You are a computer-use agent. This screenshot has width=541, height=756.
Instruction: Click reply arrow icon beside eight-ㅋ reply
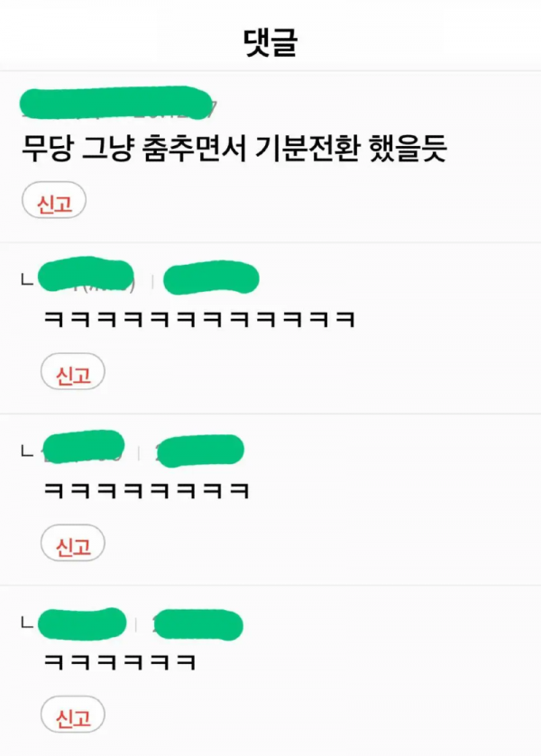coord(28,451)
